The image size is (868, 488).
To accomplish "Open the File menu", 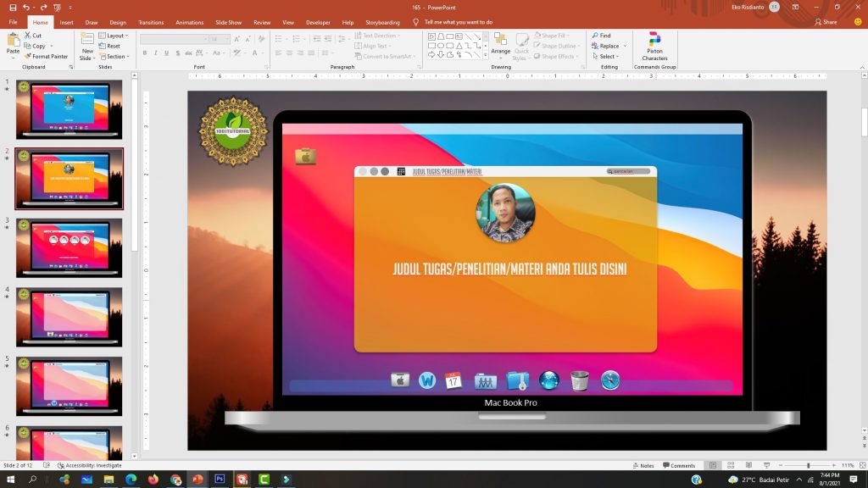I will 14,22.
